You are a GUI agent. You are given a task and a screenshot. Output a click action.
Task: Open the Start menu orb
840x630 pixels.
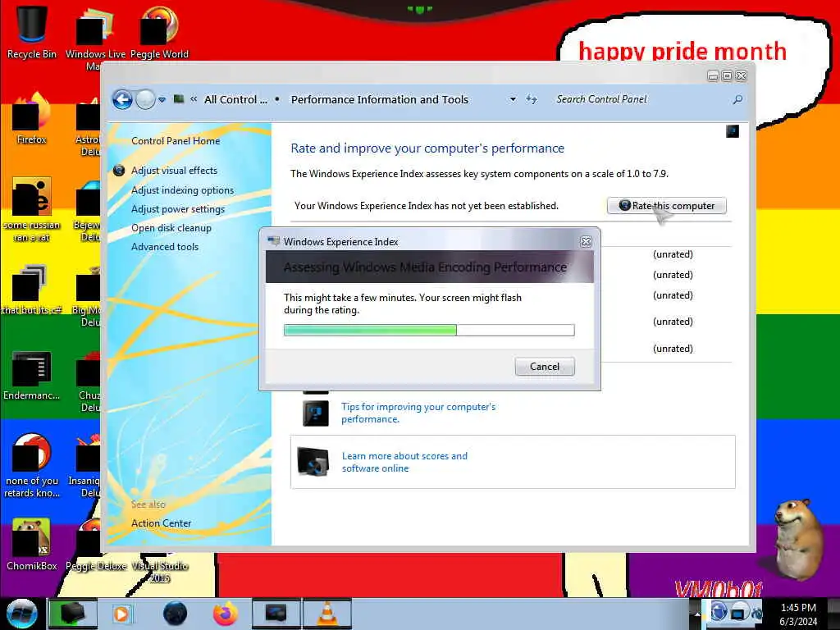click(x=21, y=614)
